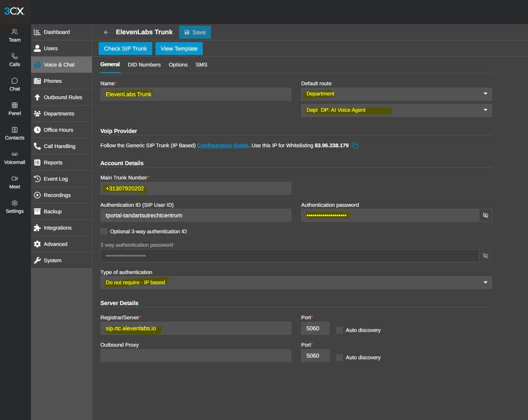The width and height of the screenshot is (528, 420).
Task: Click the Name field with ElevenLabs Trunk
Action: point(196,94)
